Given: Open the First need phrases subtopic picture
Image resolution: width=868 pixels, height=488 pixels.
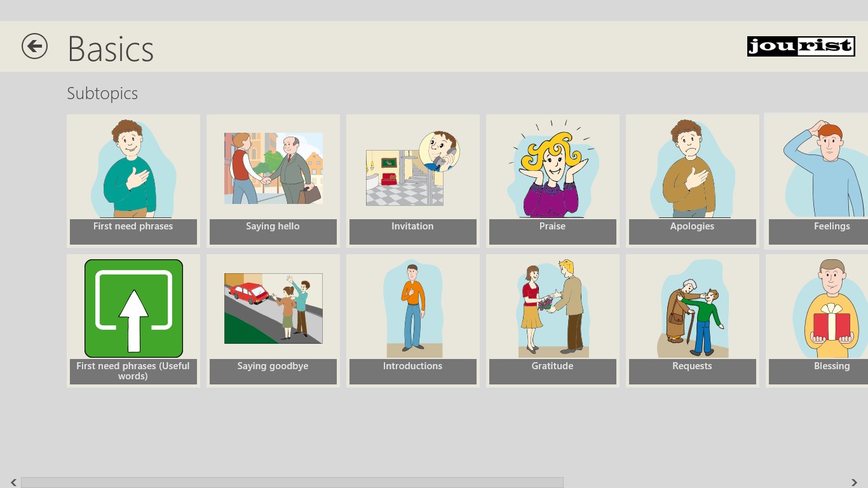Looking at the screenshot, I should tap(133, 168).
